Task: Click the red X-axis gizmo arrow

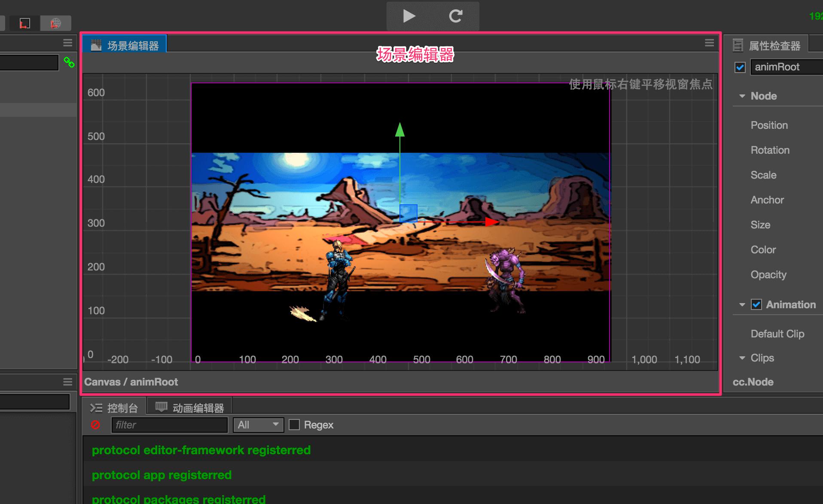Action: click(x=491, y=222)
